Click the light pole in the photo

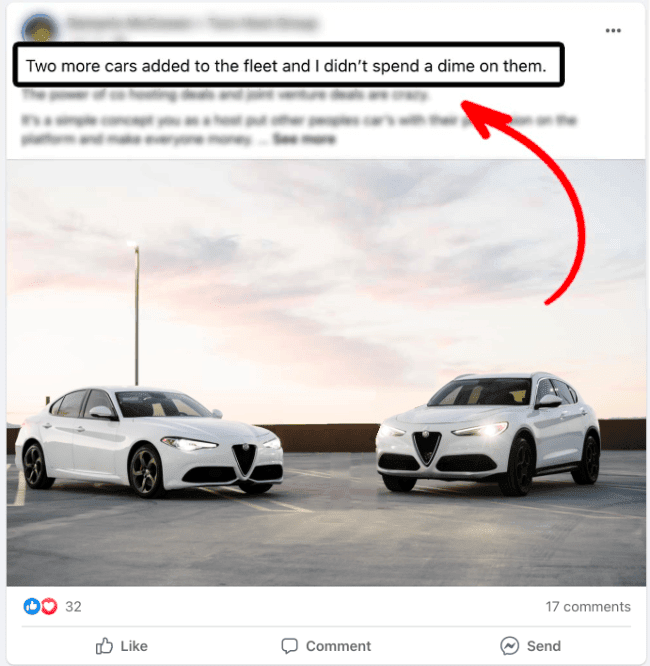136,313
